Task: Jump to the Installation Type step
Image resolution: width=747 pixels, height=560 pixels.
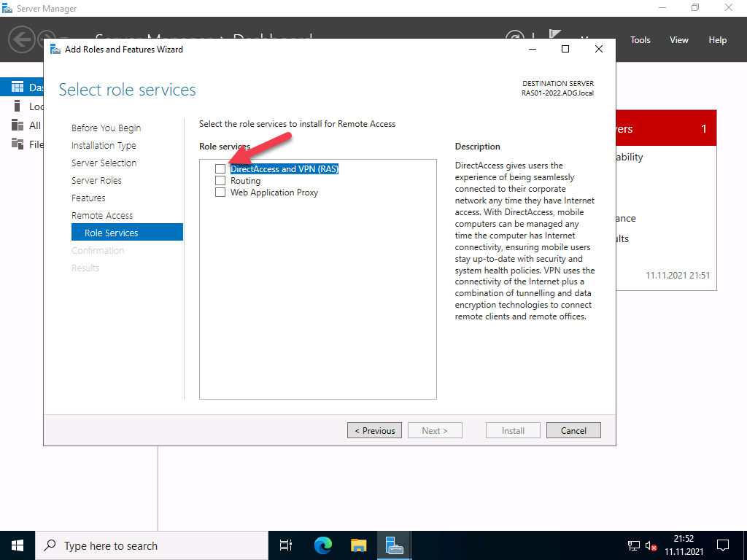Action: [x=104, y=145]
